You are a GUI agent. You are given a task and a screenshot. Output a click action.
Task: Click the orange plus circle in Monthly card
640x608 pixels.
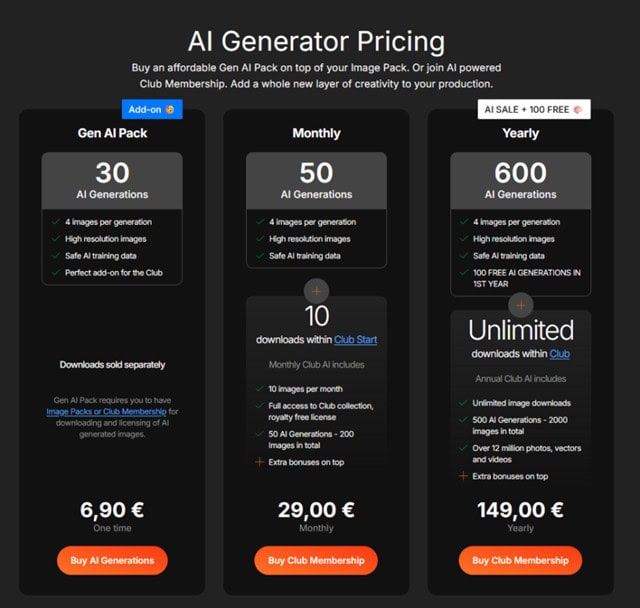(x=316, y=291)
